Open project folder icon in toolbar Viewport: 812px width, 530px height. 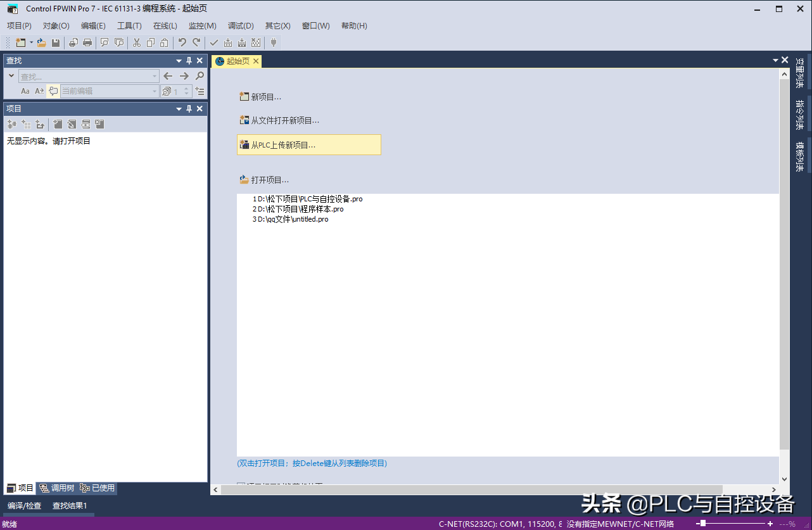click(42, 43)
